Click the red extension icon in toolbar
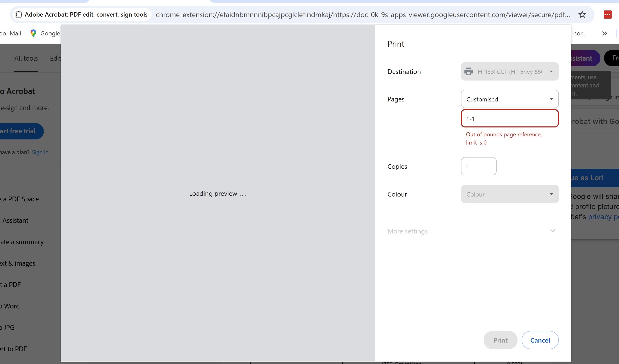 [x=608, y=15]
